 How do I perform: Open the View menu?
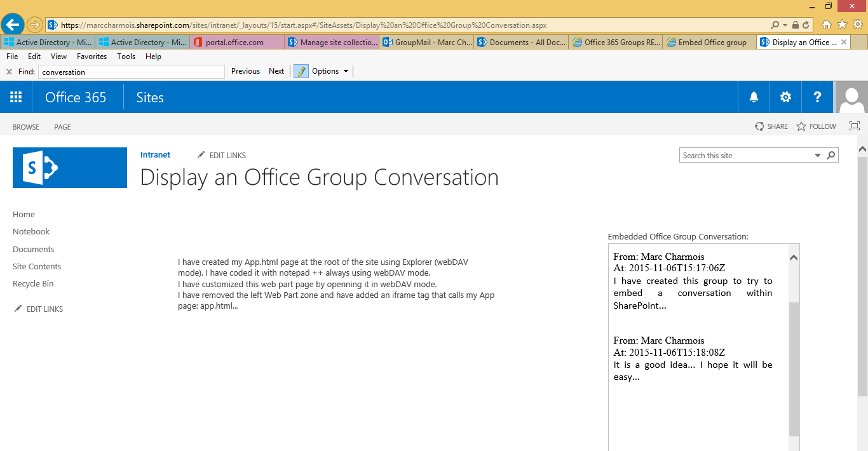point(59,57)
